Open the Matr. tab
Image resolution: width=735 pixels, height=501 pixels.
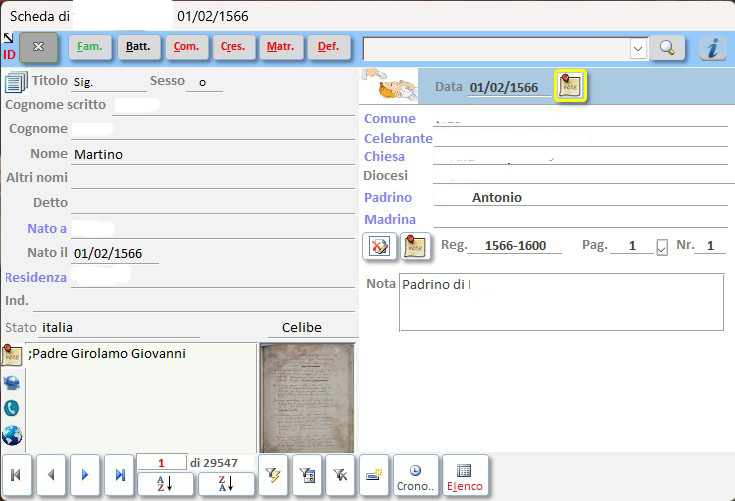pyautogui.click(x=281, y=47)
